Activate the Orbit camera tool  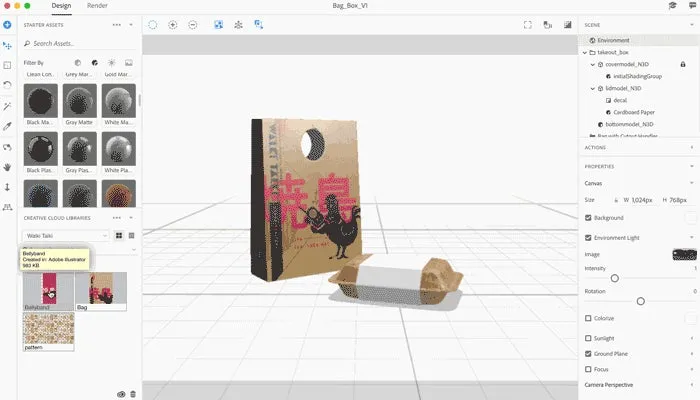click(7, 147)
